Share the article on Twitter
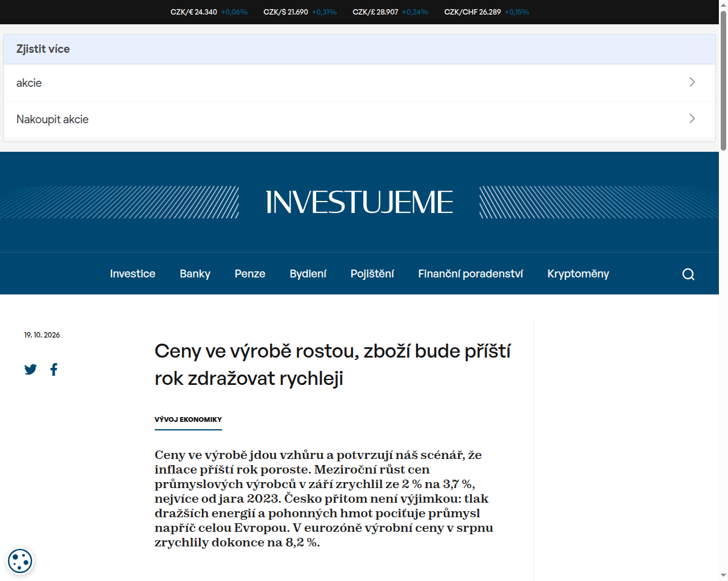728x581 pixels. (x=30, y=369)
